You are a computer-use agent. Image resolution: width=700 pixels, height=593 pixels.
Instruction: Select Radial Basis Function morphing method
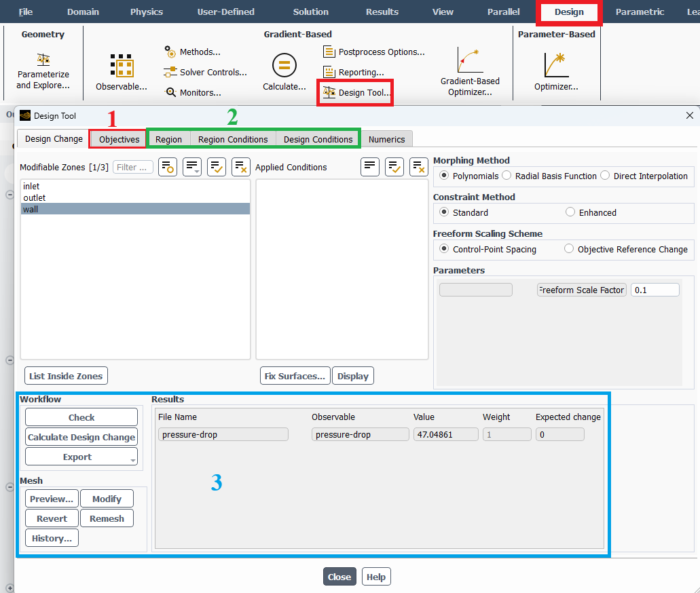[507, 176]
